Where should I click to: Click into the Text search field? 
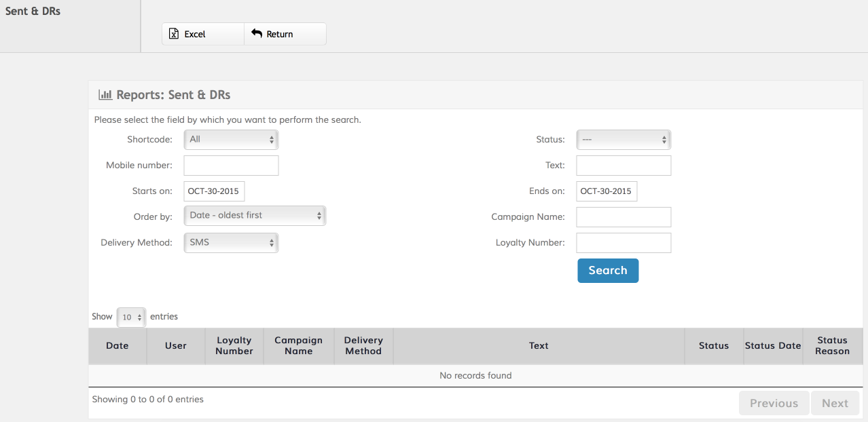coord(623,166)
